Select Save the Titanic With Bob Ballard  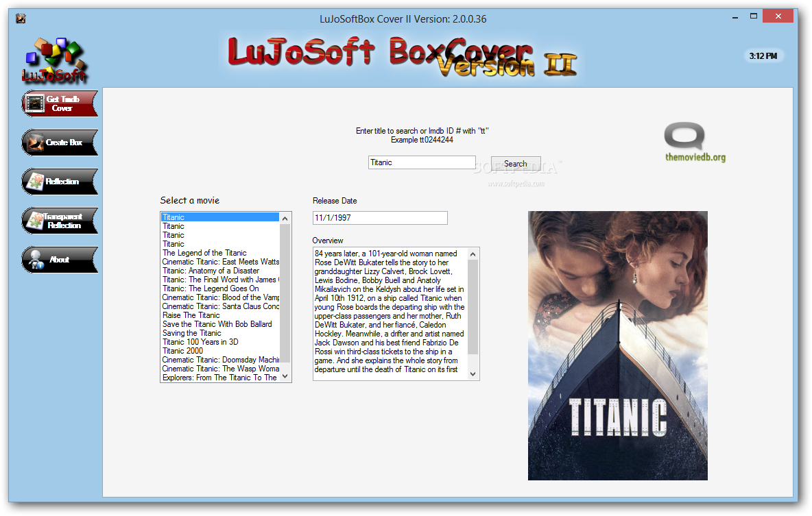click(220, 324)
